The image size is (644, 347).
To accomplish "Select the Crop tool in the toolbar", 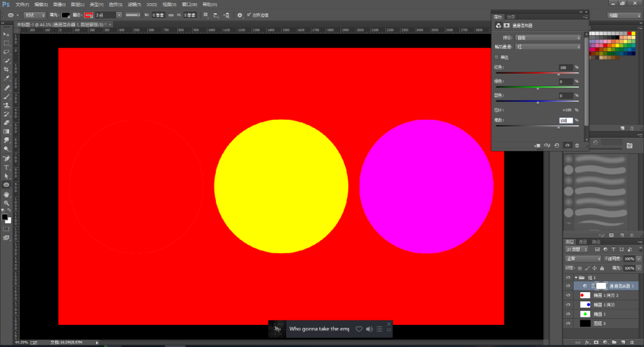I will pos(7,69).
